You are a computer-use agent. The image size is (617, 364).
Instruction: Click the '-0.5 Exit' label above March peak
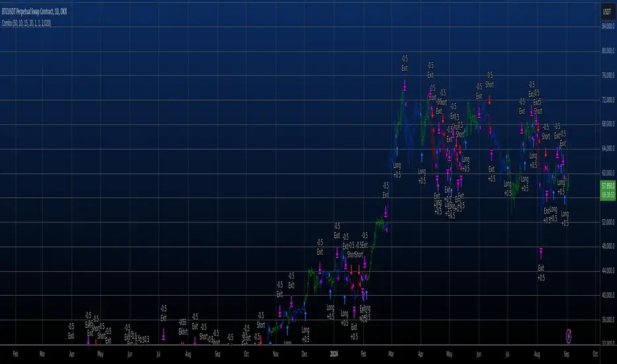tap(404, 64)
